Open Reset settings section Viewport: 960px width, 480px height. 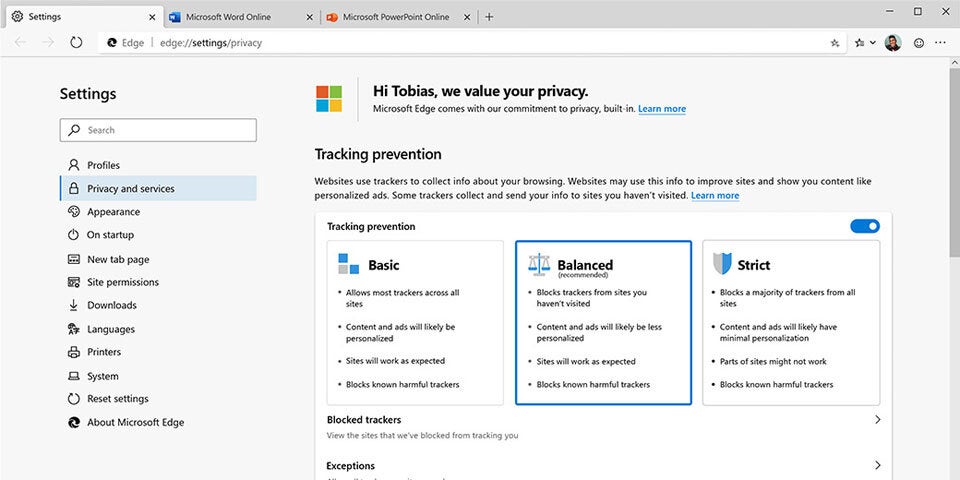[x=158, y=399]
